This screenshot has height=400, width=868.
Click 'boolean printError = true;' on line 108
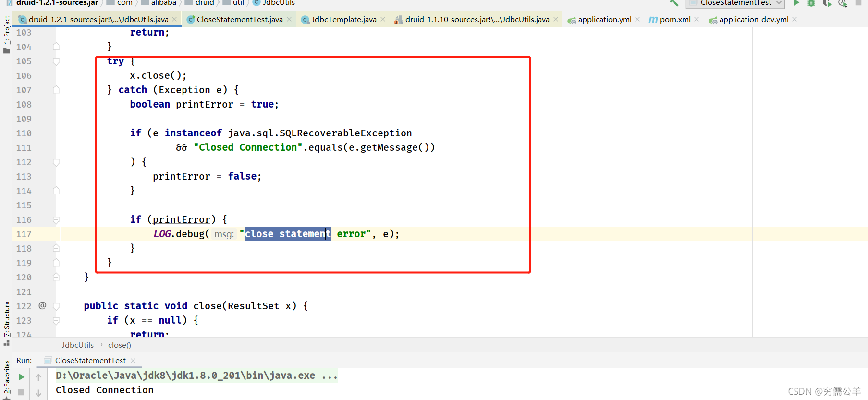204,104
